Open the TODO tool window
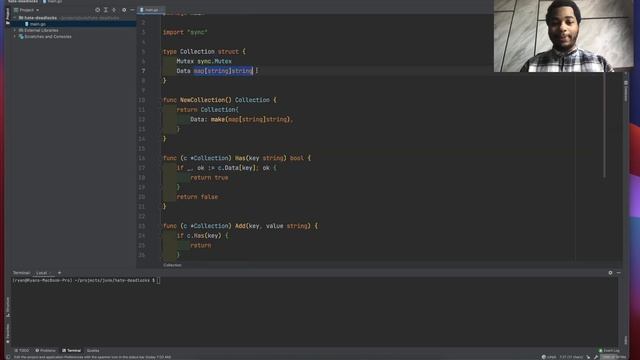The width and height of the screenshot is (640, 360). [x=22, y=350]
